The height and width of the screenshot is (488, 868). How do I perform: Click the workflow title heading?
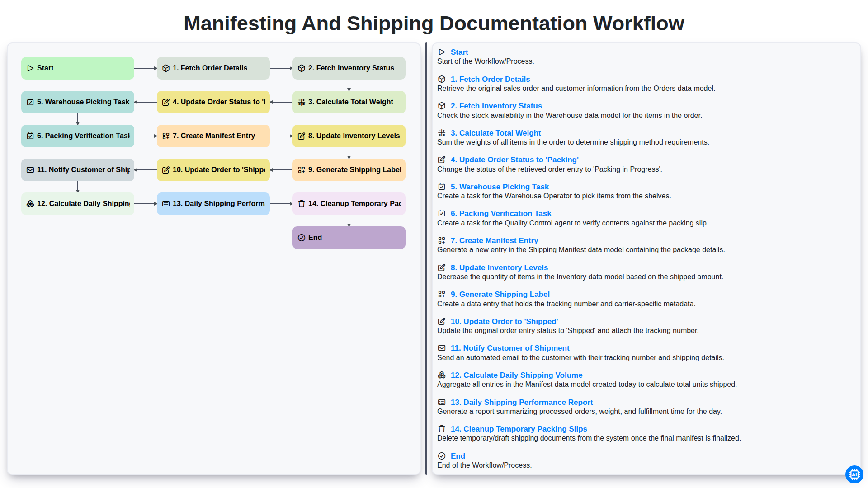pyautogui.click(x=434, y=23)
